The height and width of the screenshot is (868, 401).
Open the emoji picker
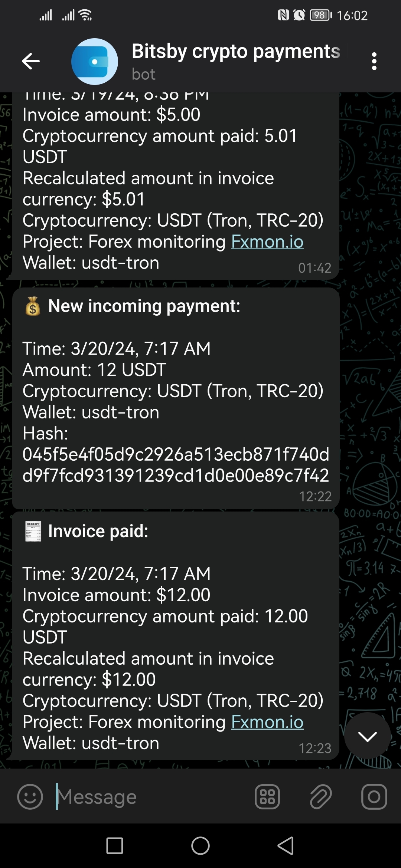30,796
